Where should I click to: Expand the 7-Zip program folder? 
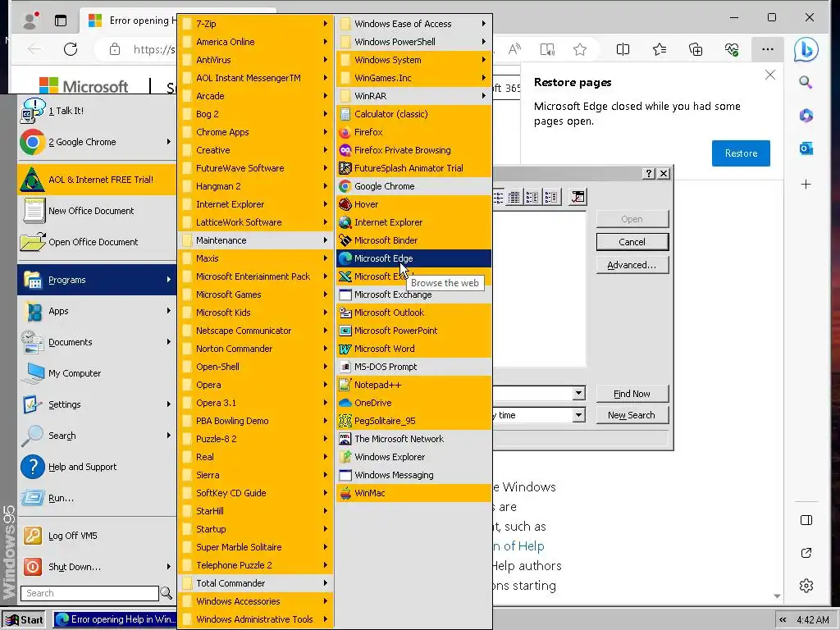(256, 24)
